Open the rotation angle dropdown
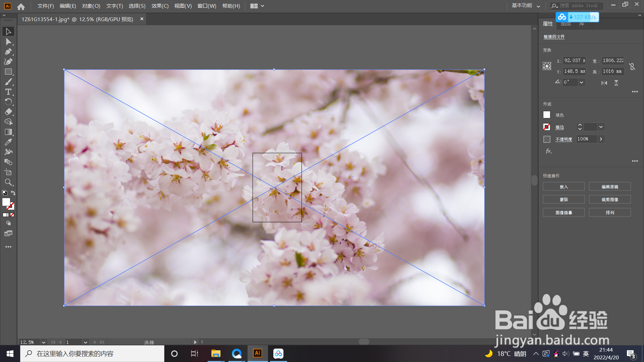Image resolution: width=644 pixels, height=362 pixels. pyautogui.click(x=582, y=82)
